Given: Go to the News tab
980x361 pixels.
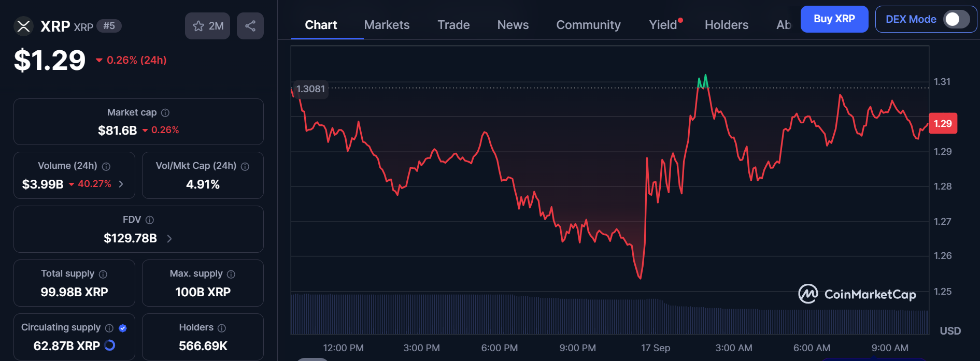Looking at the screenshot, I should pos(513,25).
